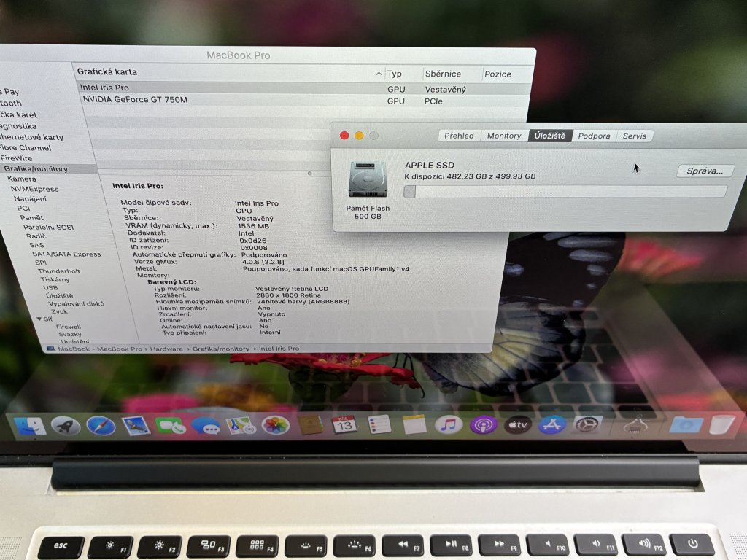The width and height of the screenshot is (747, 560).
Task: Select Firewall under Síť
Action: 69,327
